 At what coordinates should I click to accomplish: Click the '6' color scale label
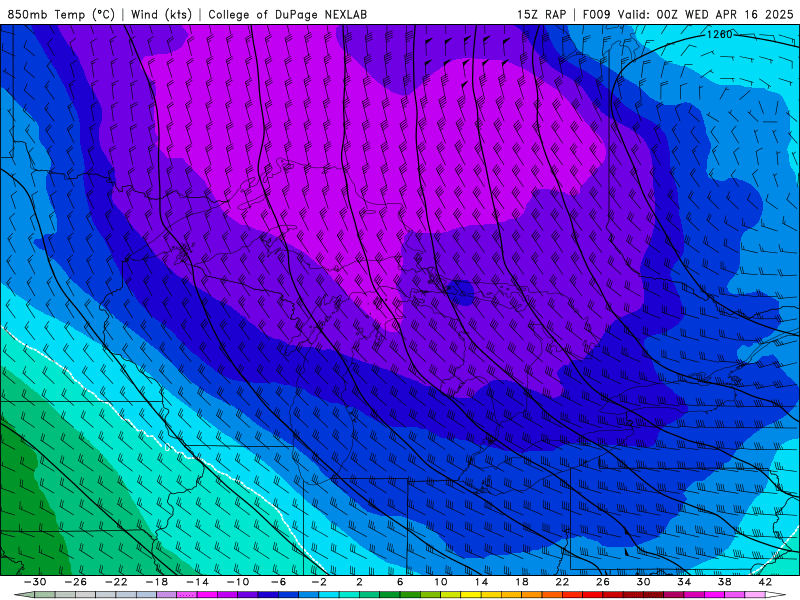point(400,582)
